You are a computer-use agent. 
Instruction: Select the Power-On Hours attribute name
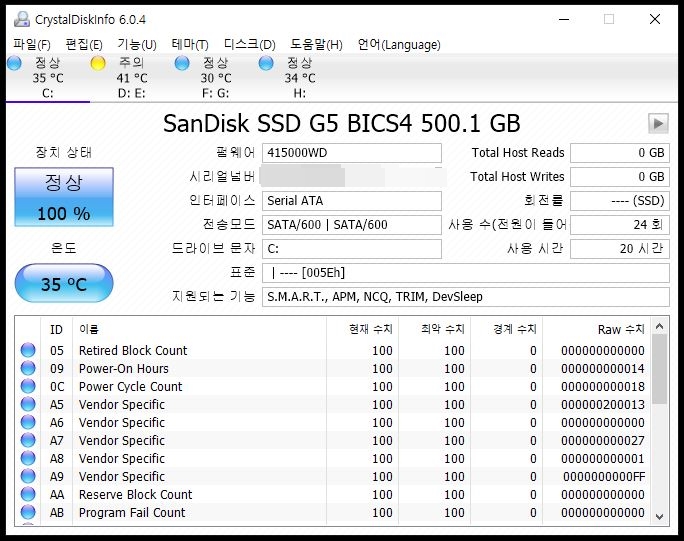(x=123, y=369)
